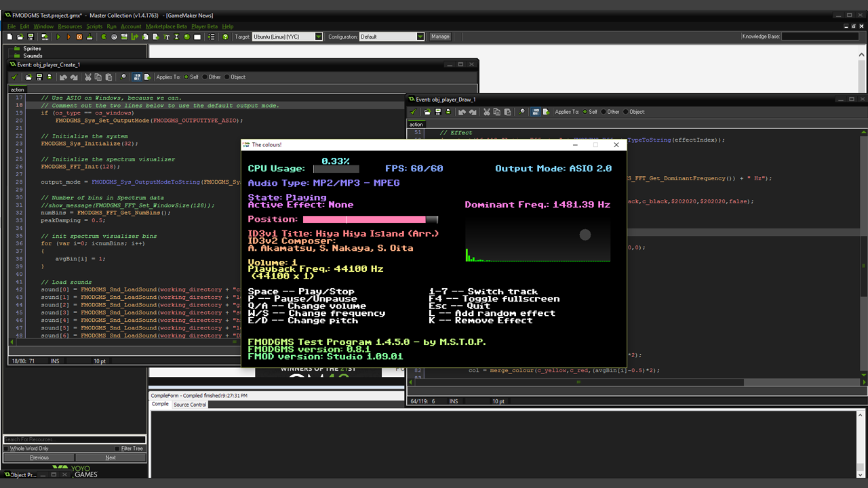Confirm changes with green checkmark in obj_player_Draw_1 window
Image resolution: width=868 pixels, height=488 pixels.
(x=413, y=112)
